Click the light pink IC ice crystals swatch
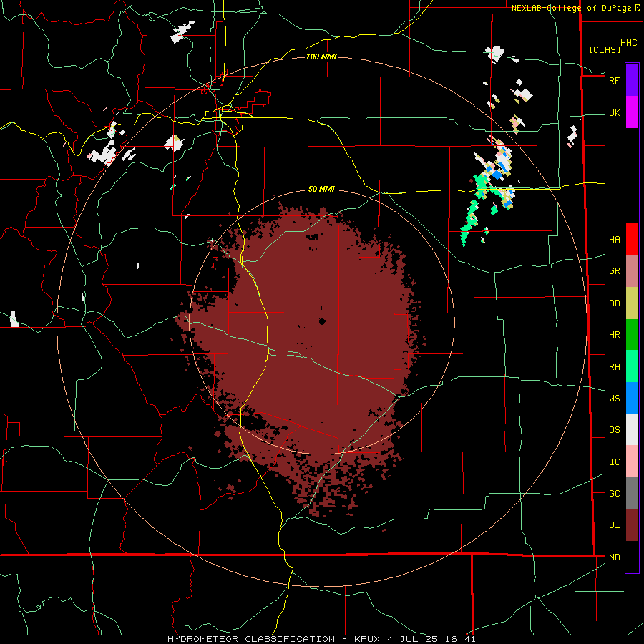The width and height of the screenshot is (644, 644). [x=632, y=462]
